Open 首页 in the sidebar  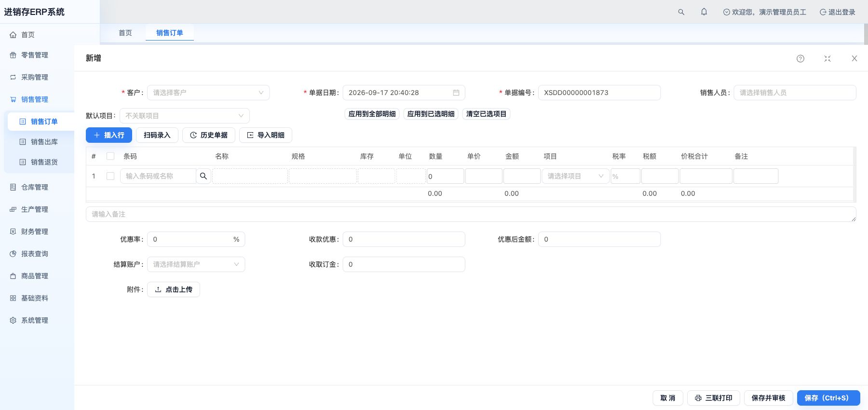point(28,35)
